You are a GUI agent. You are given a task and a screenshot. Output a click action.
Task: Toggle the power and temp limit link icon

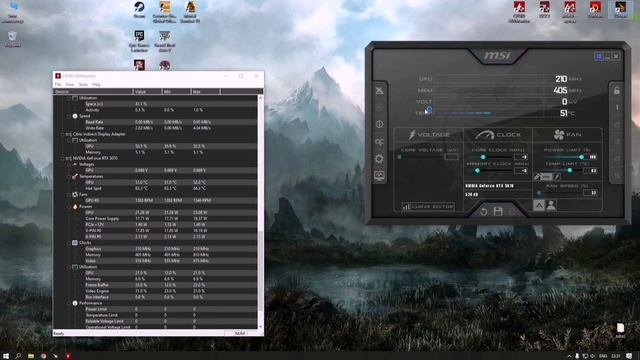pos(547,177)
